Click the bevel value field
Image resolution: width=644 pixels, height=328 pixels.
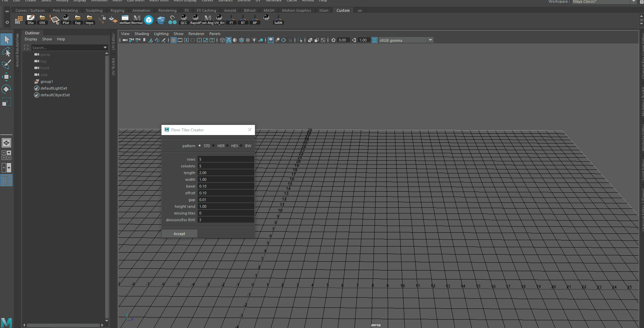tap(226, 186)
